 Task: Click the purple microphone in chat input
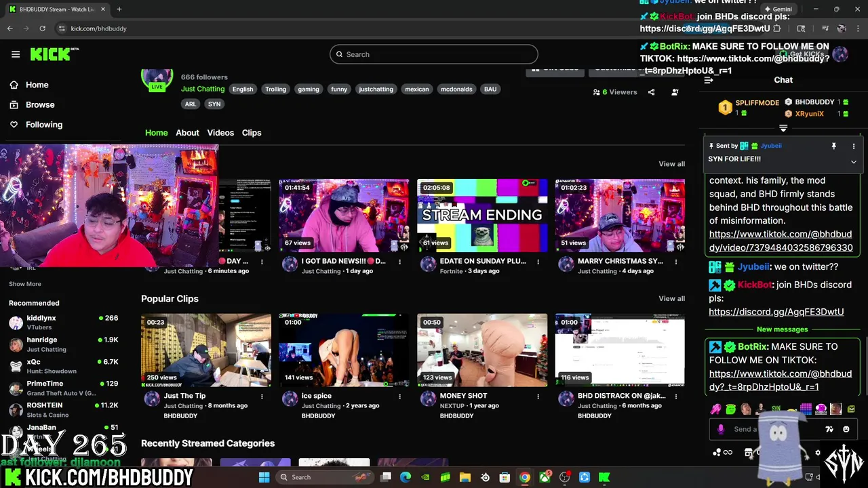pos(721,429)
